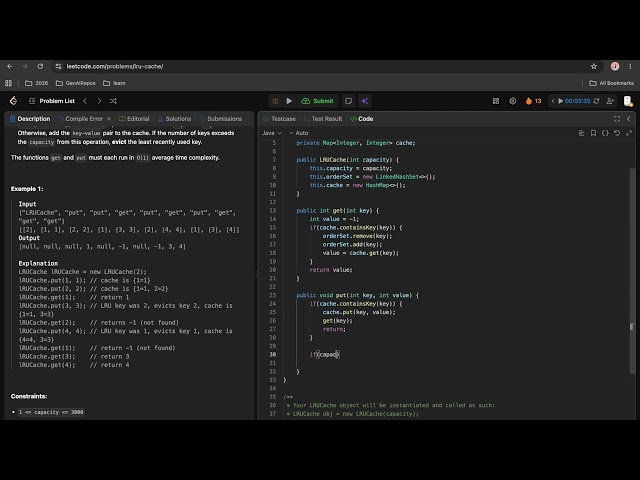Viewport: 640px width, 480px height.
Task: Maximize the code panel fullscreen icon
Action: 617,119
